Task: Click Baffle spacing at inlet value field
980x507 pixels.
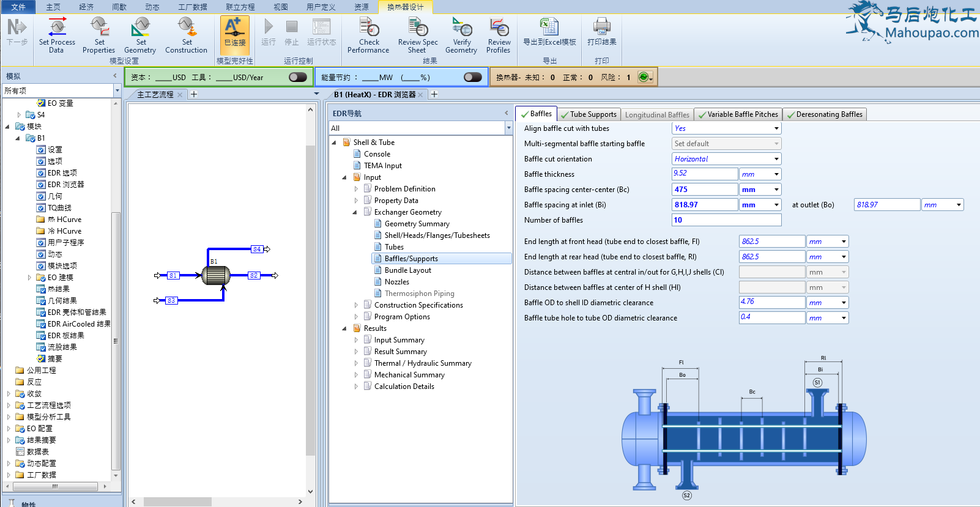Action: point(705,205)
